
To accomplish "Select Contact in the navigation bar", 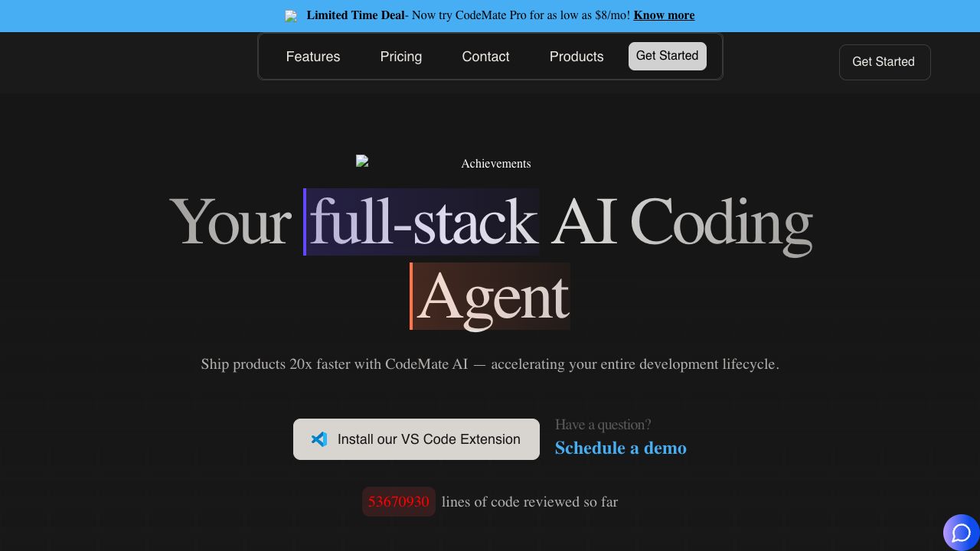I will 485,57.
